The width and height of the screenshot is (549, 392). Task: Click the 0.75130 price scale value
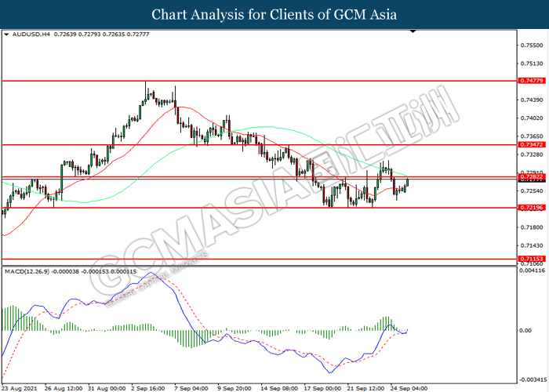(532, 64)
